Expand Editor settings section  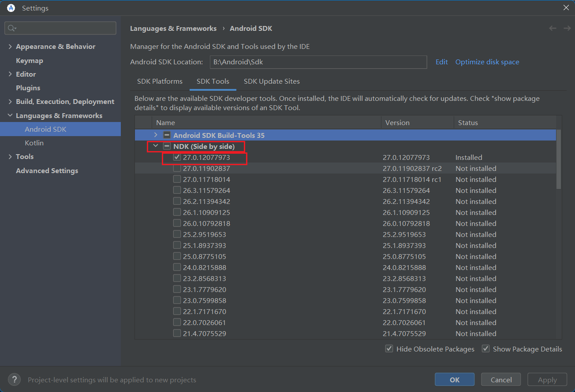pyautogui.click(x=10, y=74)
